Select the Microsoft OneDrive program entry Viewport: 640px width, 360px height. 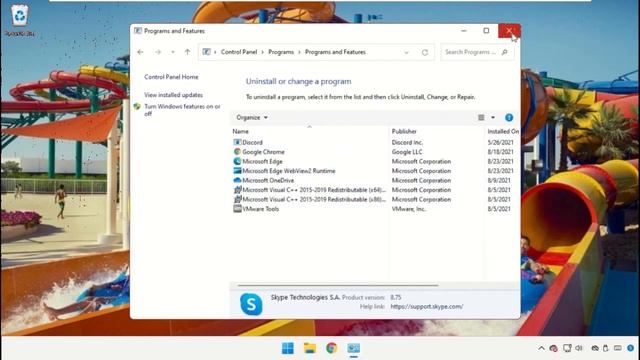point(268,180)
